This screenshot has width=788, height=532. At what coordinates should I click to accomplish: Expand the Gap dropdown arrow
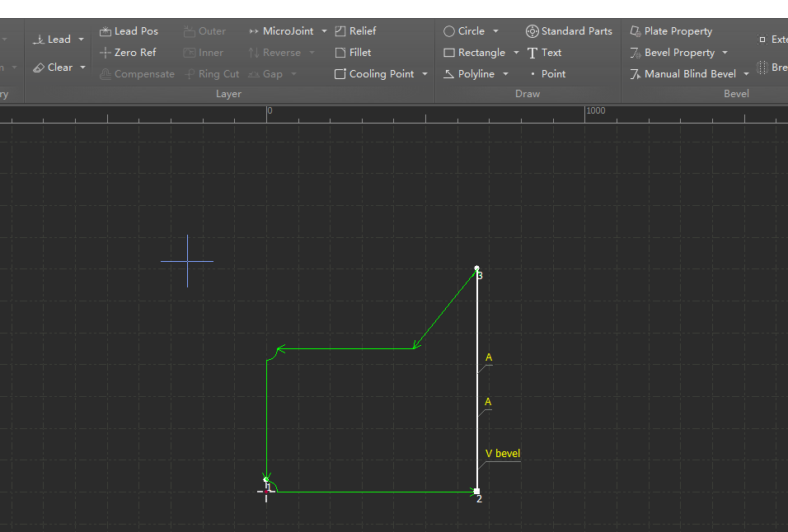tap(294, 74)
